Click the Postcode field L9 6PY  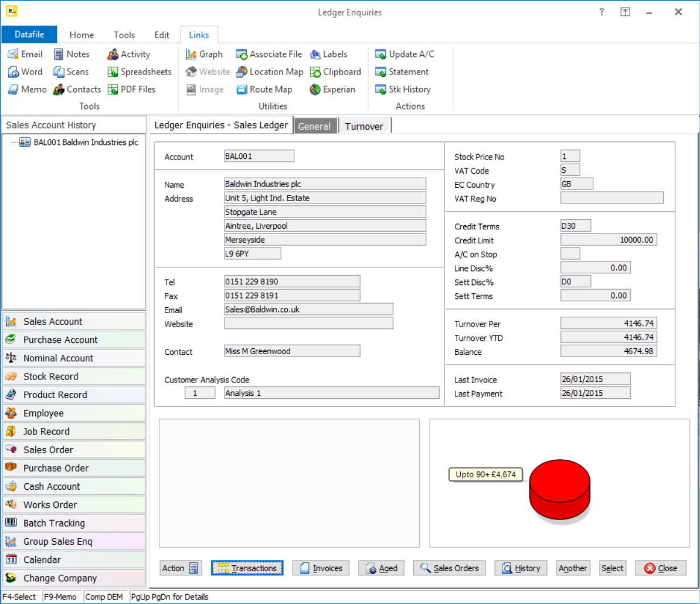(x=252, y=253)
